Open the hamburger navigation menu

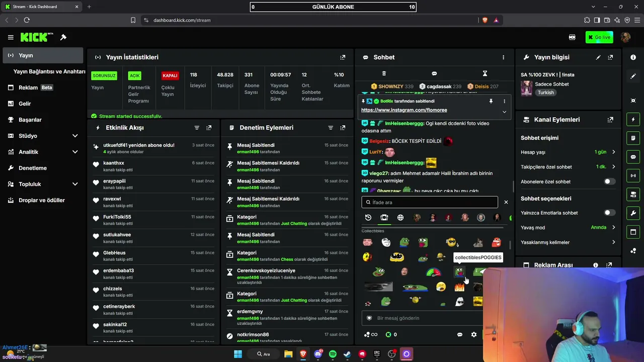tap(11, 37)
